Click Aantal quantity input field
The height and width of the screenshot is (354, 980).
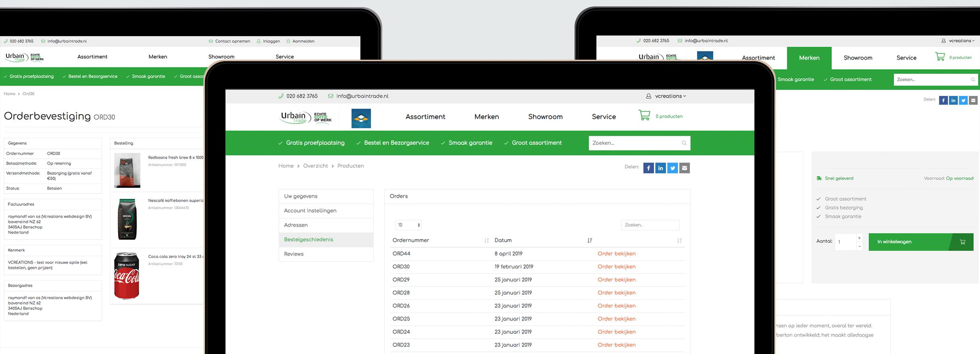pyautogui.click(x=845, y=242)
